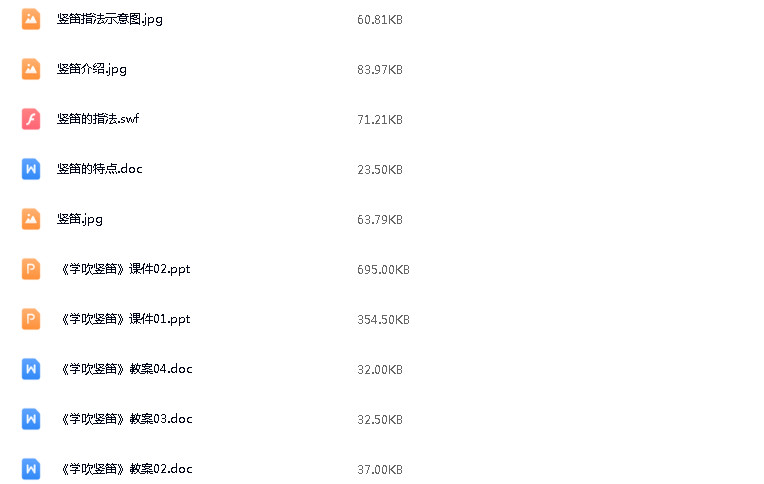Select the file name 竖笛.jpg
The width and height of the screenshot is (764, 484).
point(79,219)
